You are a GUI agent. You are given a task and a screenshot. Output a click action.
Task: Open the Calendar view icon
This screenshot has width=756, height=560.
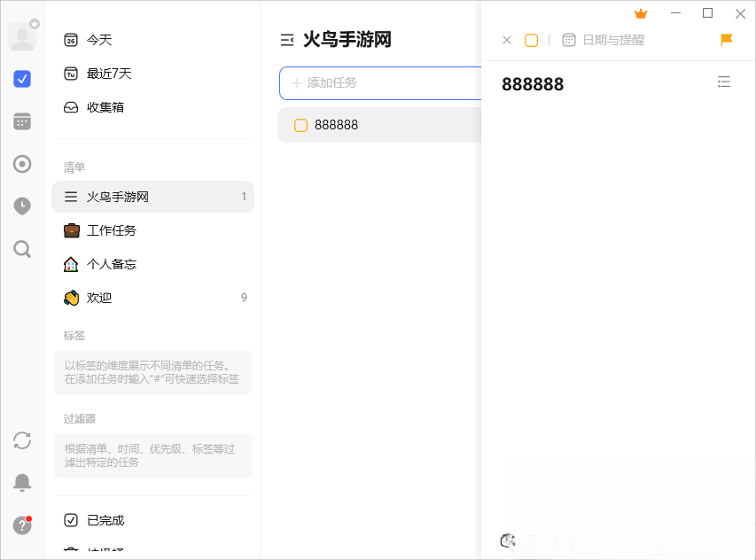tap(22, 121)
